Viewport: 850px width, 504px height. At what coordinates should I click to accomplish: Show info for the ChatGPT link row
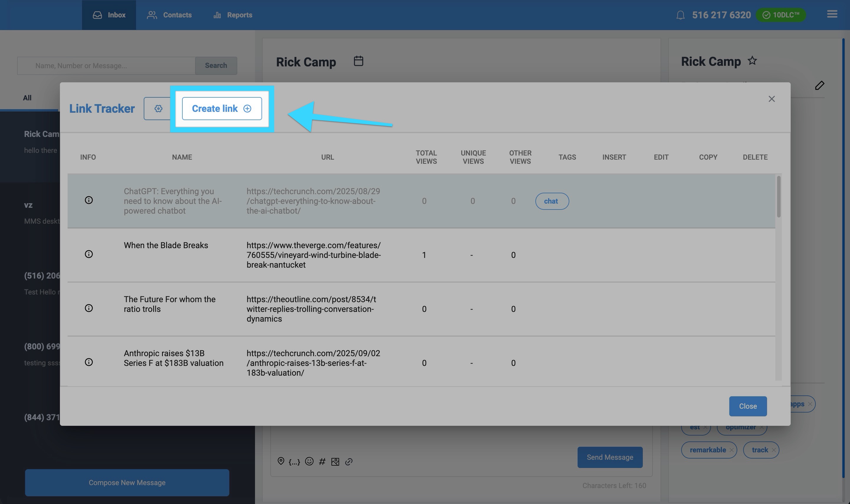pyautogui.click(x=89, y=200)
